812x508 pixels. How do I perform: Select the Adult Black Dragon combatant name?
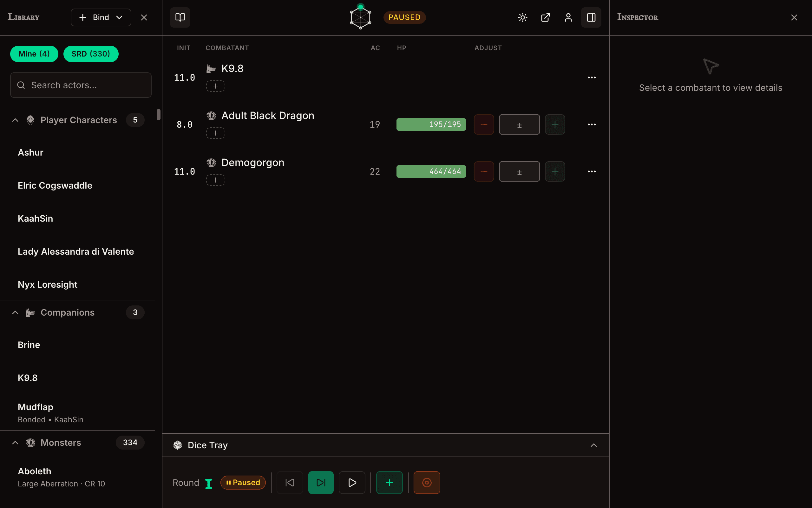pyautogui.click(x=268, y=116)
